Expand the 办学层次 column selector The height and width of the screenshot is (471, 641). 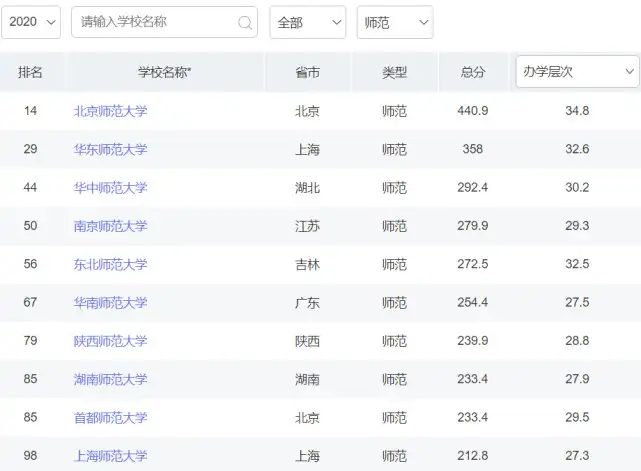577,72
